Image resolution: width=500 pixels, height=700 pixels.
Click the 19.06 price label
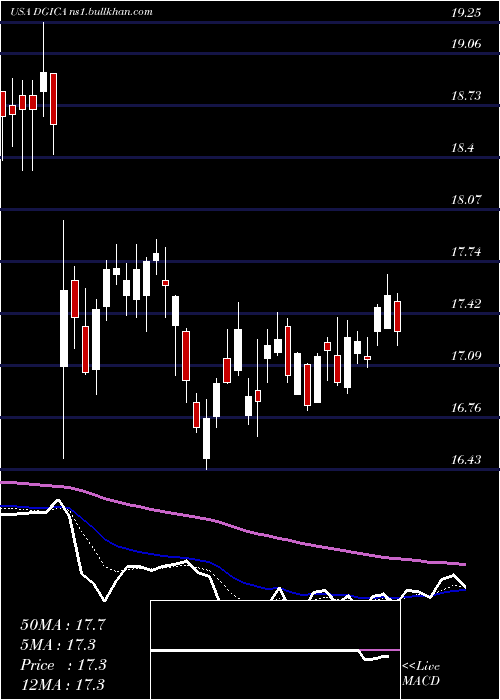(x=466, y=44)
